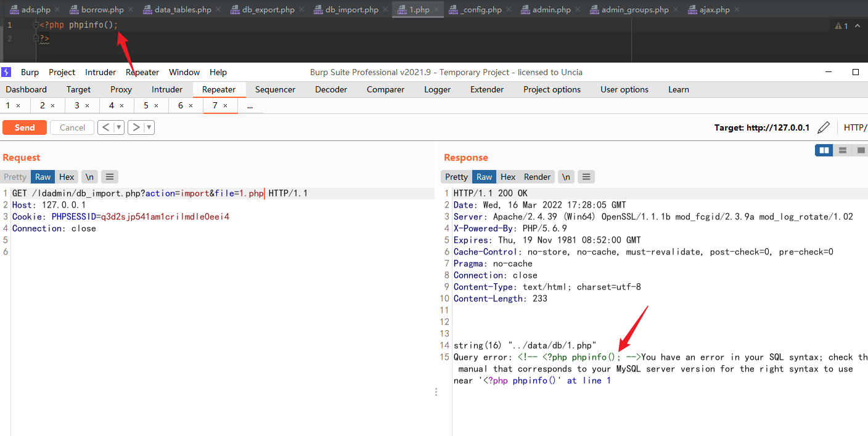
Task: Open the Intruder menu in menu bar
Action: point(100,72)
